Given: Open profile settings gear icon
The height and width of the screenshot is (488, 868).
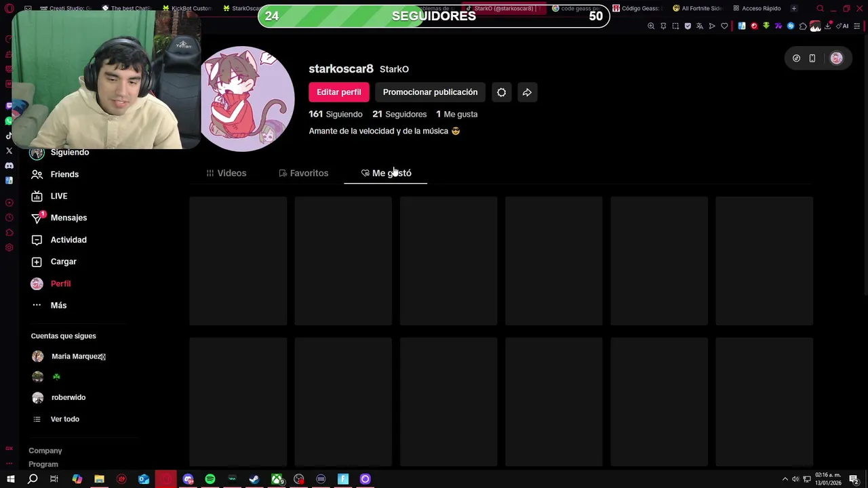Looking at the screenshot, I should (x=501, y=92).
